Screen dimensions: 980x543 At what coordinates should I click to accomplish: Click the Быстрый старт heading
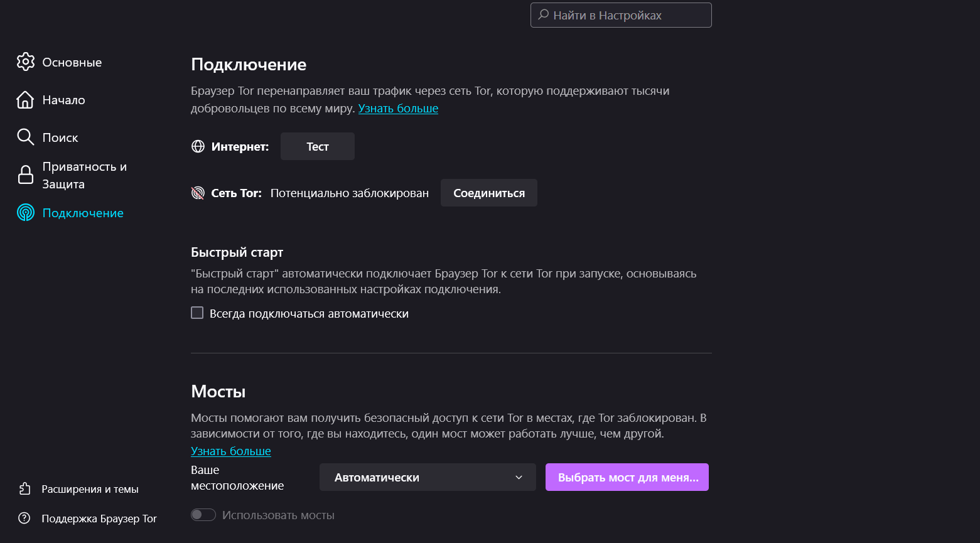237,252
